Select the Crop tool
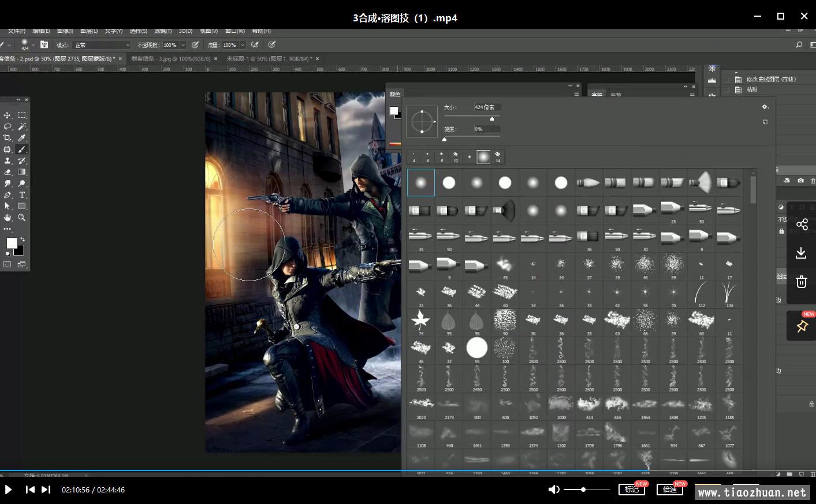This screenshot has width=816, height=504. pos(8,138)
